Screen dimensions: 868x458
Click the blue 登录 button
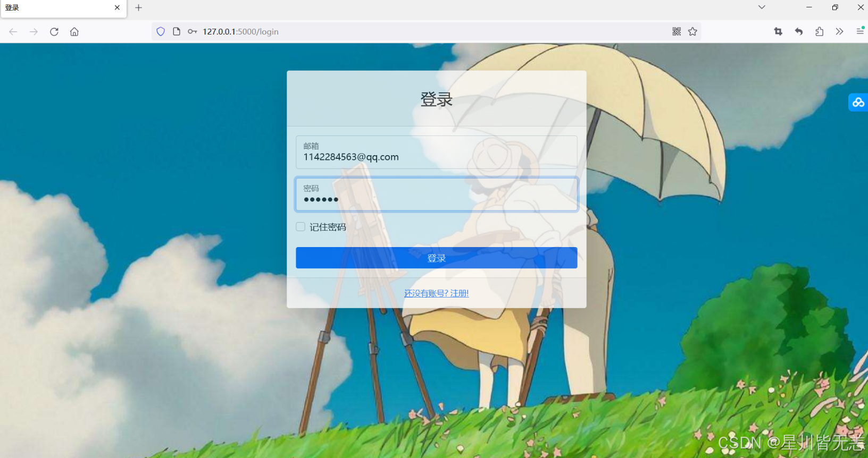[437, 258]
